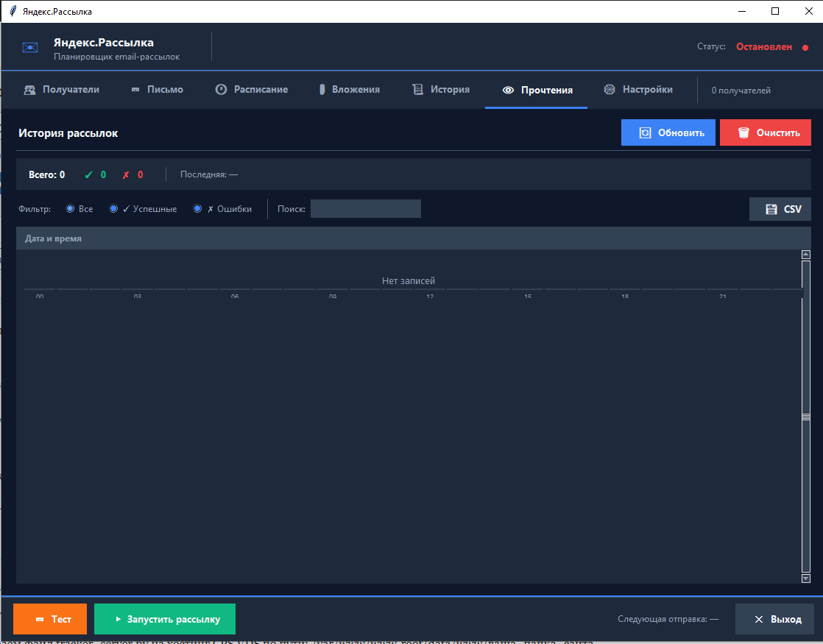Open the Письмо tab

click(157, 90)
